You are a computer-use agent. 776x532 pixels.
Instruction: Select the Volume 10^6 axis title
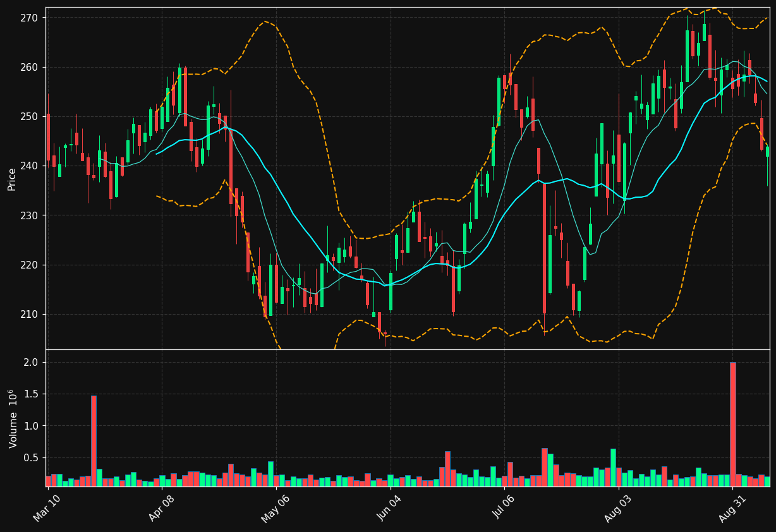(12, 418)
